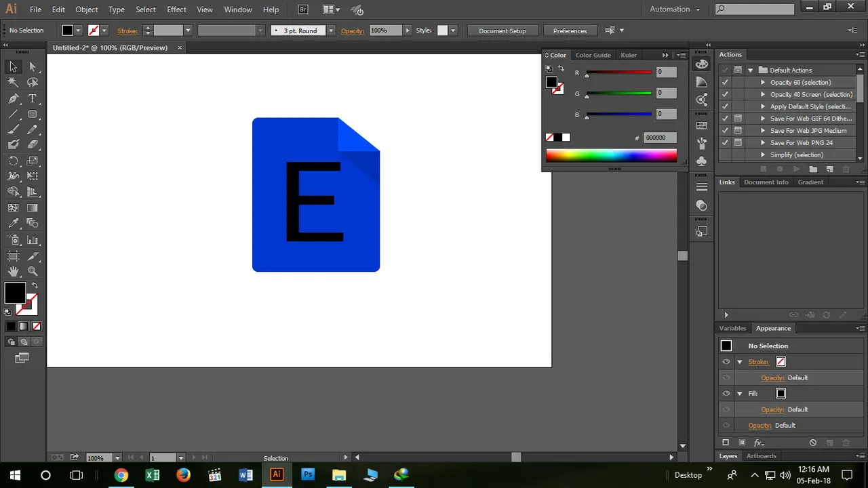Screen dimensions: 868x488
Task: Choose the Free Transform tool
Action: coord(33,176)
